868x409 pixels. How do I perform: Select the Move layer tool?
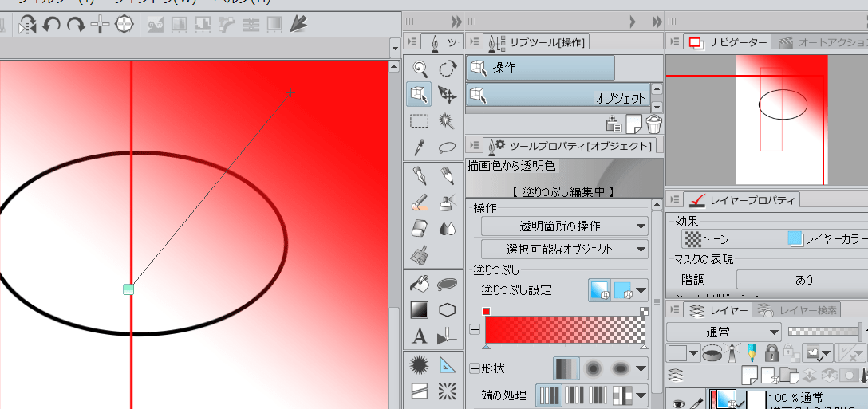[448, 94]
